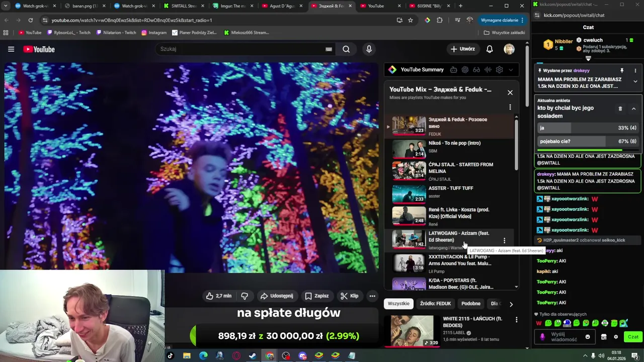Image resolution: width=644 pixels, height=362 pixels.
Task: Click the robot icon in YouTube Summary bar
Action: click(x=453, y=70)
